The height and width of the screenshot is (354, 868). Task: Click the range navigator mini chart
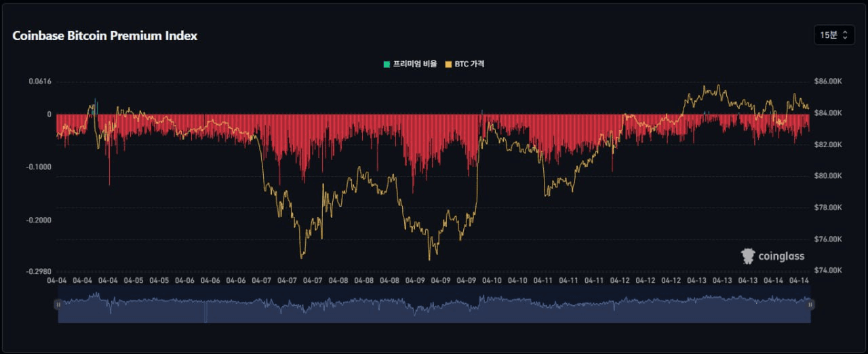(434, 305)
